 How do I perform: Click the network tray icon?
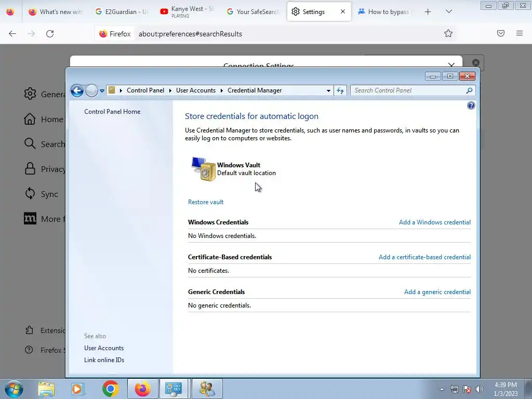point(454,389)
